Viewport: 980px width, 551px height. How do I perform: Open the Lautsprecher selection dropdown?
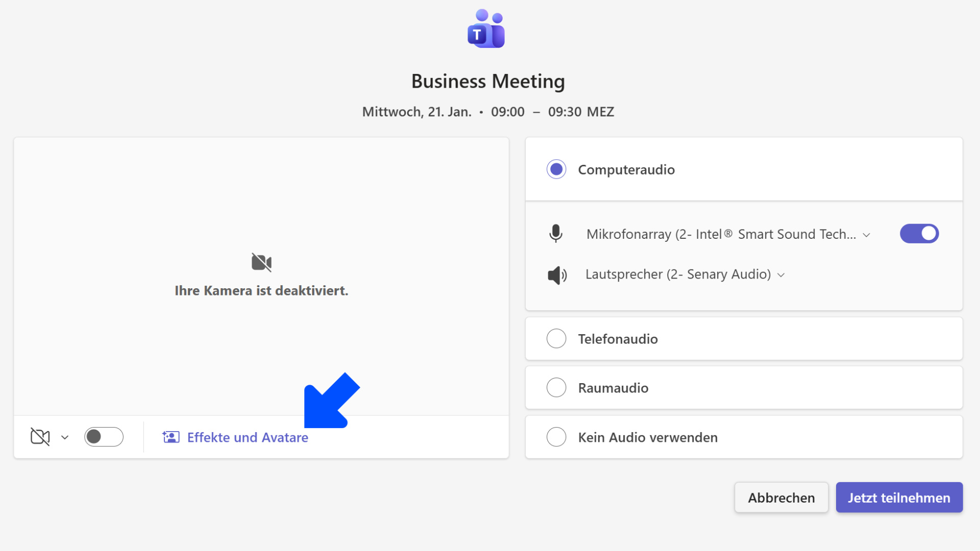click(x=781, y=274)
